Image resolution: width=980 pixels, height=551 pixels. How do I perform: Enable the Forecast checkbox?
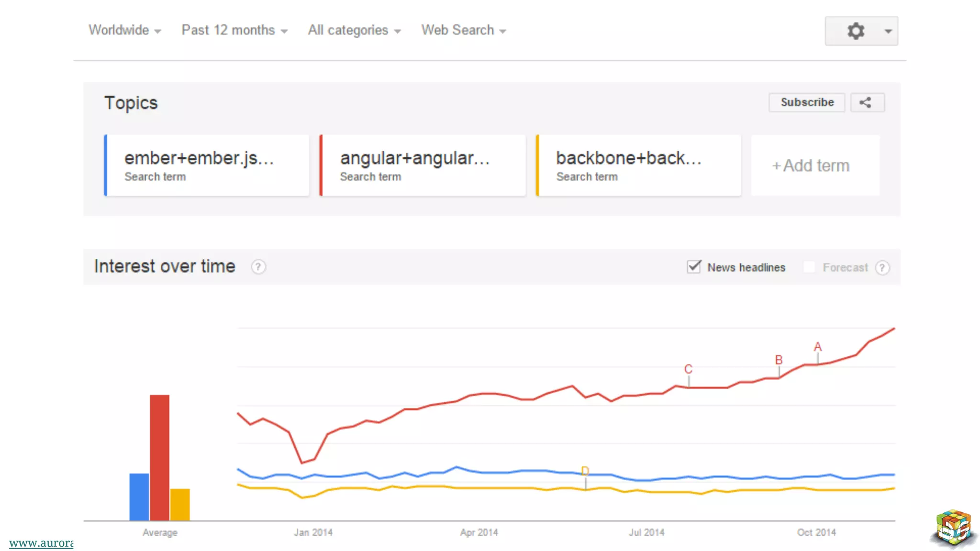click(x=809, y=267)
